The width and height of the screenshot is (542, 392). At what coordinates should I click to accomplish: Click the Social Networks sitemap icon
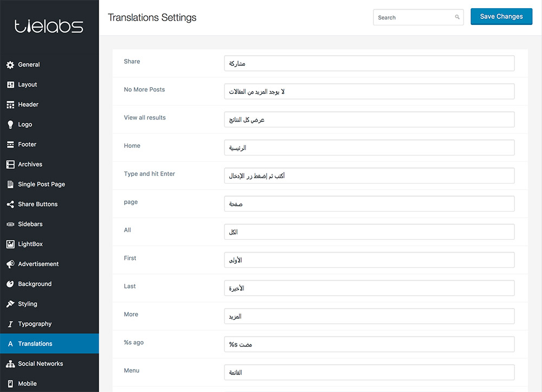tap(10, 364)
